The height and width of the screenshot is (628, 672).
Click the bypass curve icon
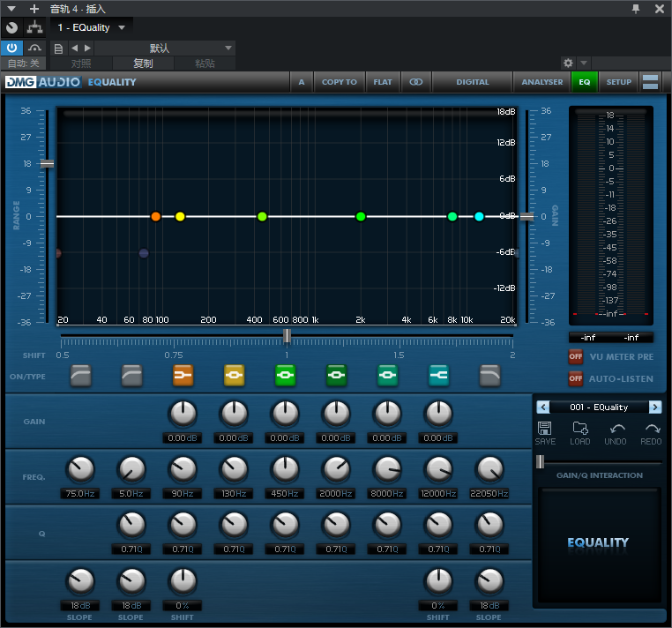(34, 48)
